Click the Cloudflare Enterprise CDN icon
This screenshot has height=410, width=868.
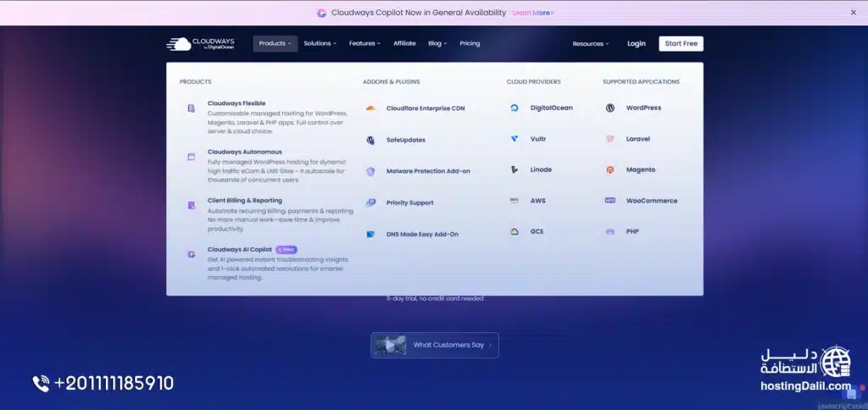coord(370,108)
